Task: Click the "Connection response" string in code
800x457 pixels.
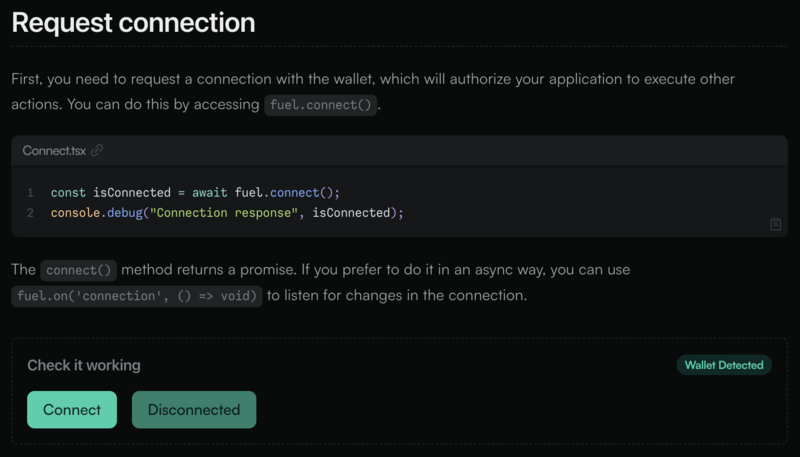Action: click(x=224, y=213)
